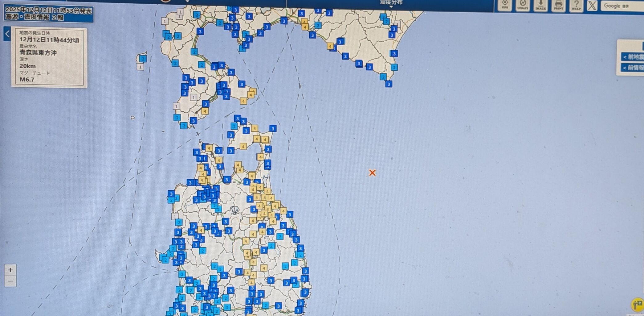The image size is (644, 316).
Task: Click the Google search field
Action: pyautogui.click(x=622, y=6)
